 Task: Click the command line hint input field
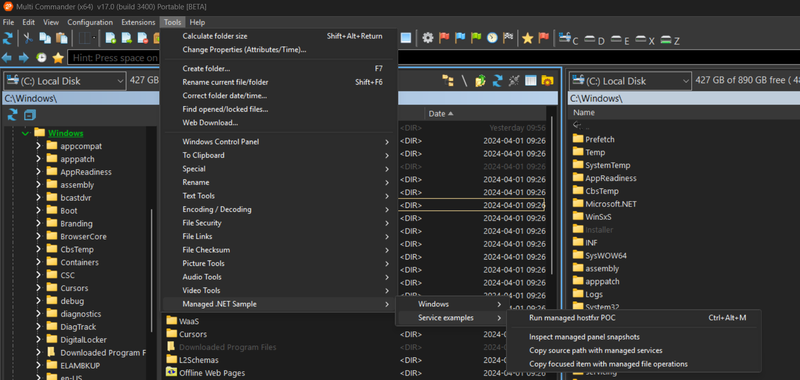(114, 58)
